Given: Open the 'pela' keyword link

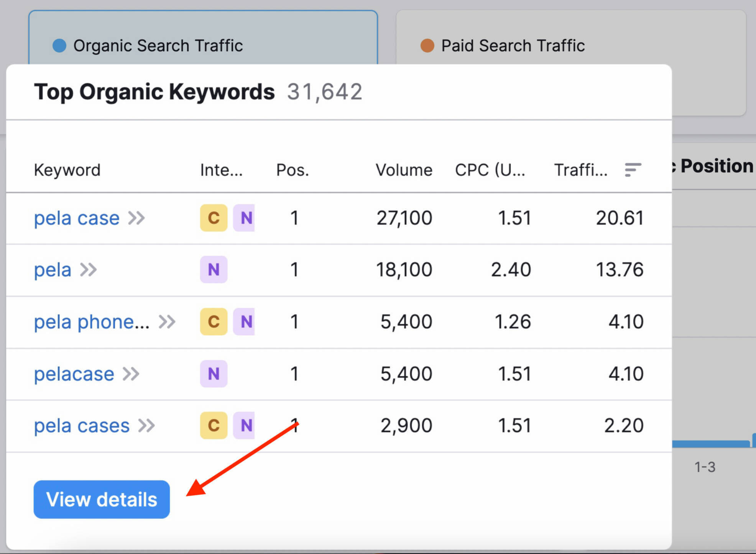Looking at the screenshot, I should (x=53, y=270).
